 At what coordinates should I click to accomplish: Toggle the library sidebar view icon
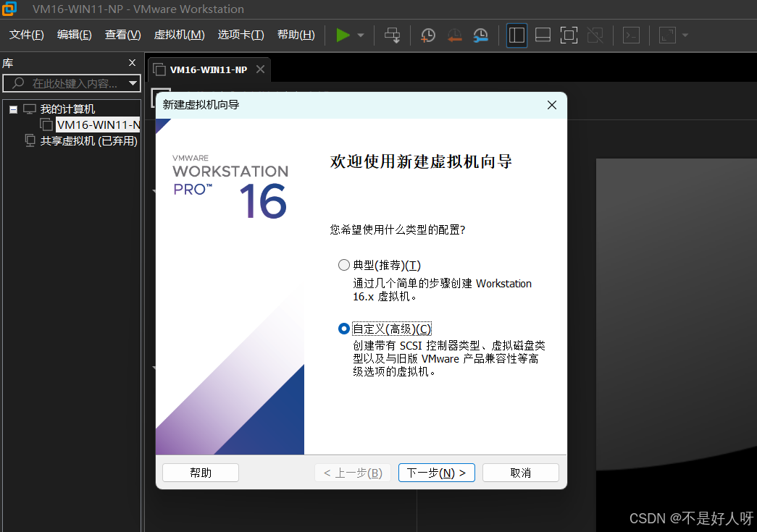point(516,35)
